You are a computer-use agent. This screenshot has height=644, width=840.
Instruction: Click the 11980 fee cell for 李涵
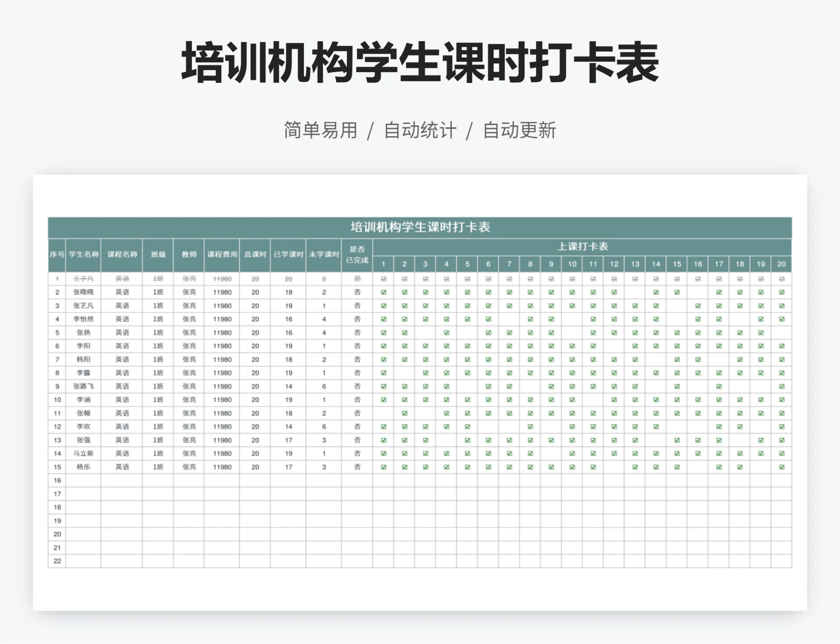tap(222, 399)
